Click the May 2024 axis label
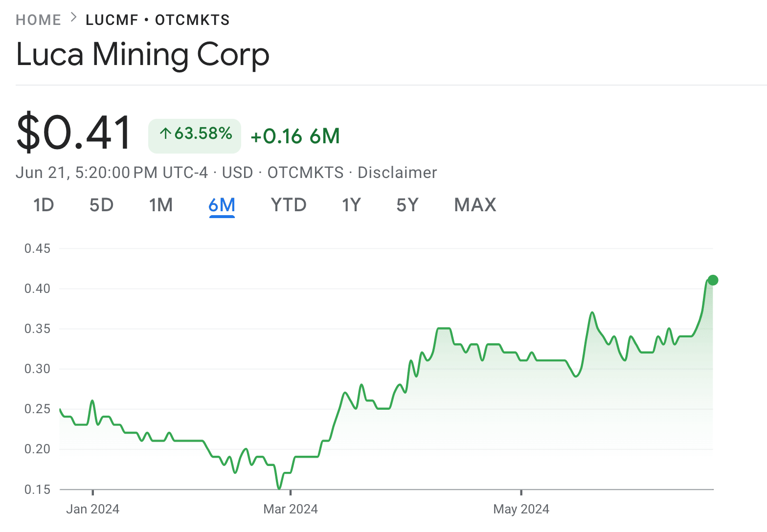Image resolution: width=767 pixels, height=532 pixels. 521,509
